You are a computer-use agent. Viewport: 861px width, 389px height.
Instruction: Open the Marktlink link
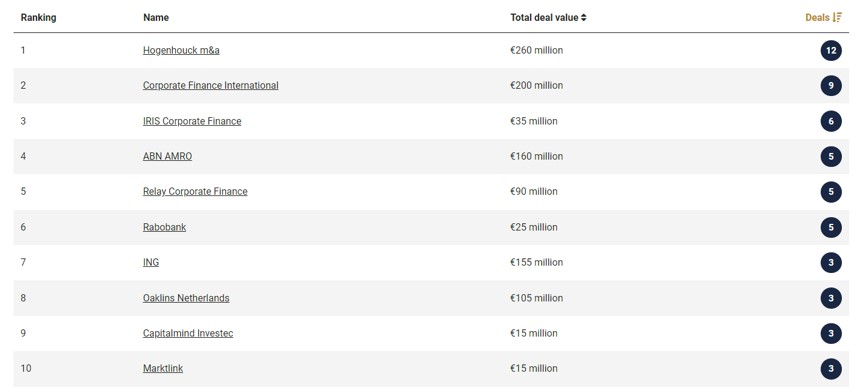[163, 369]
